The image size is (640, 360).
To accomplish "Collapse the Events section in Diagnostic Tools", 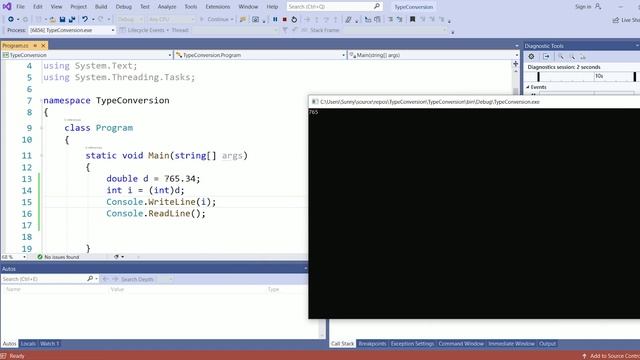I will tap(528, 87).
